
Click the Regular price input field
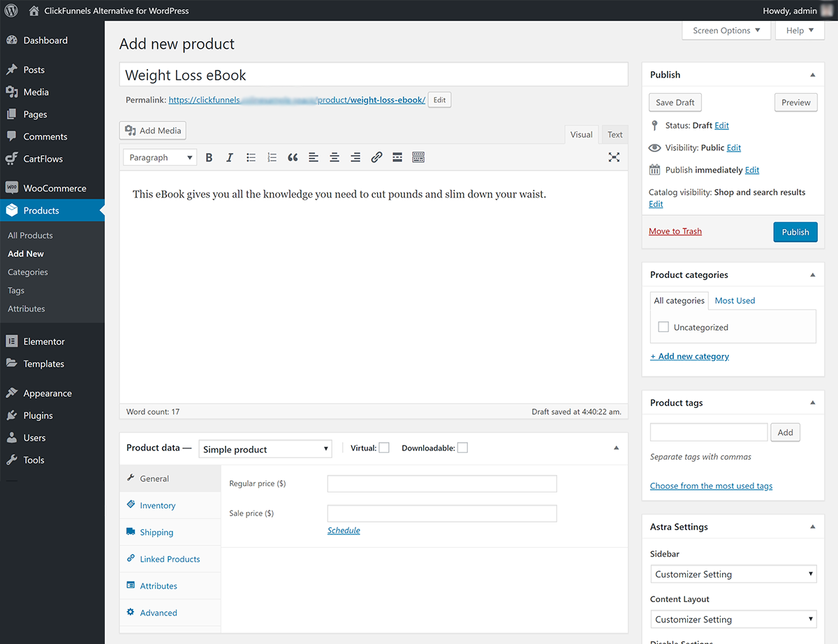click(x=442, y=484)
